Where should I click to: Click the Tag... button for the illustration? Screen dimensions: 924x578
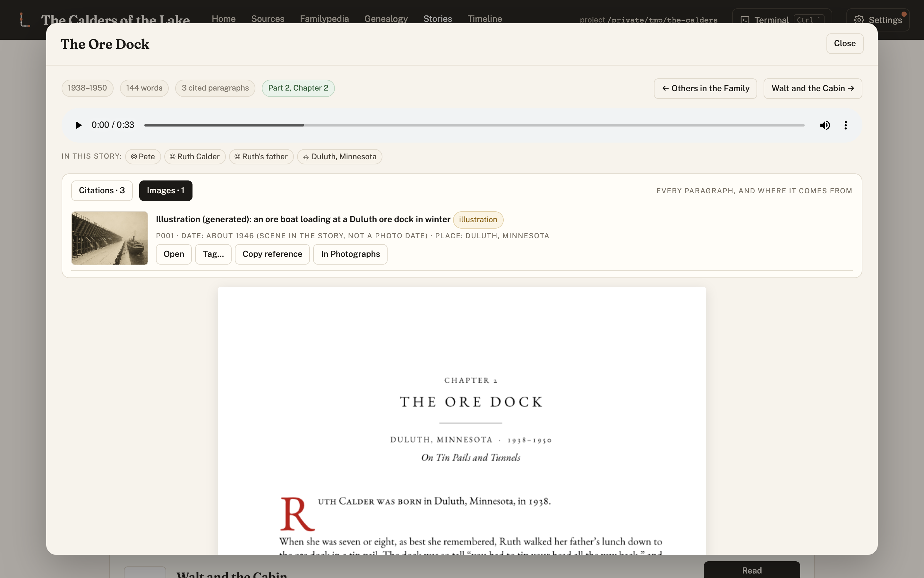(213, 254)
